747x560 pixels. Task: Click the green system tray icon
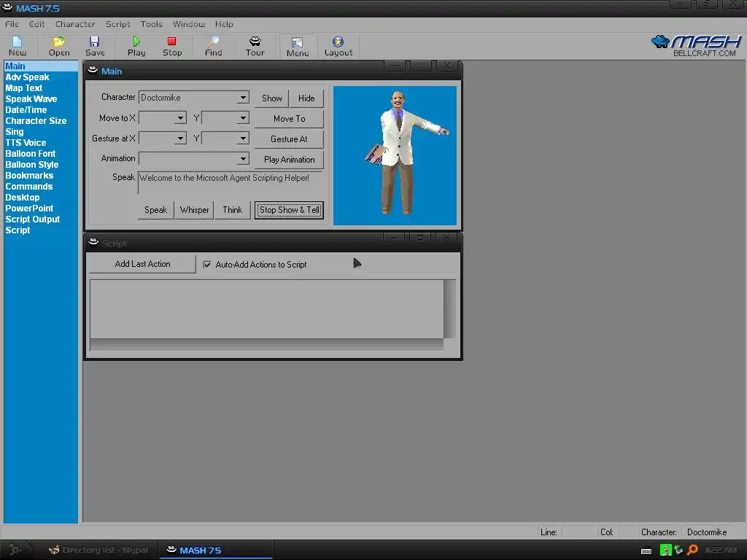[665, 550]
